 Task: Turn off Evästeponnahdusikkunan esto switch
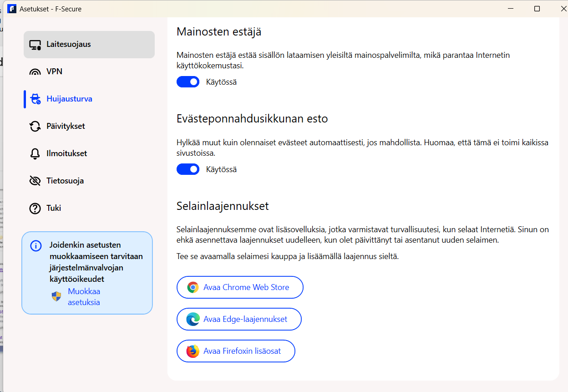[188, 169]
